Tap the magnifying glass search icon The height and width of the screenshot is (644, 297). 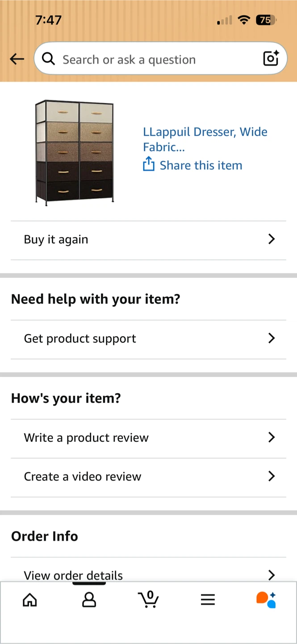click(x=48, y=59)
